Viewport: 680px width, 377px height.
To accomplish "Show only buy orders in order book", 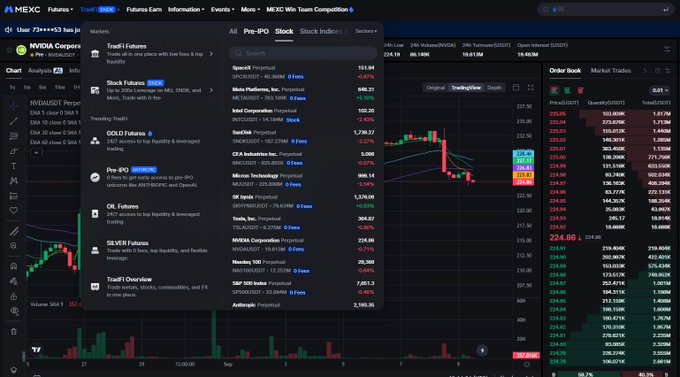I will click(x=567, y=90).
